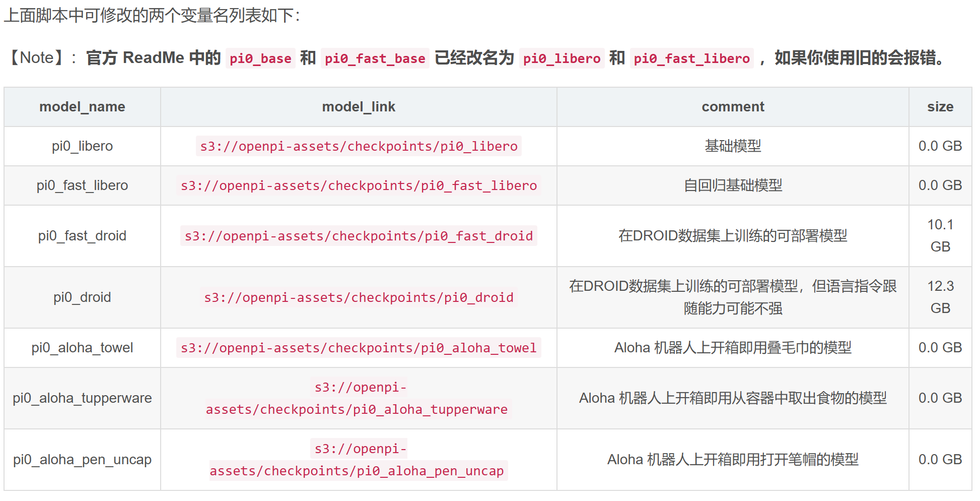The height and width of the screenshot is (501, 980).
Task: Click the 自回归基础模型 comment cell
Action: pyautogui.click(x=733, y=185)
